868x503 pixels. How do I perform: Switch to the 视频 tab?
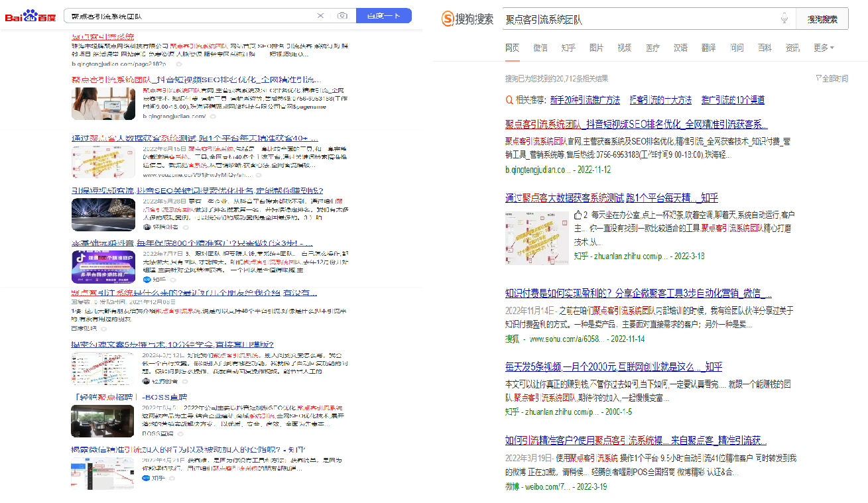click(x=625, y=48)
